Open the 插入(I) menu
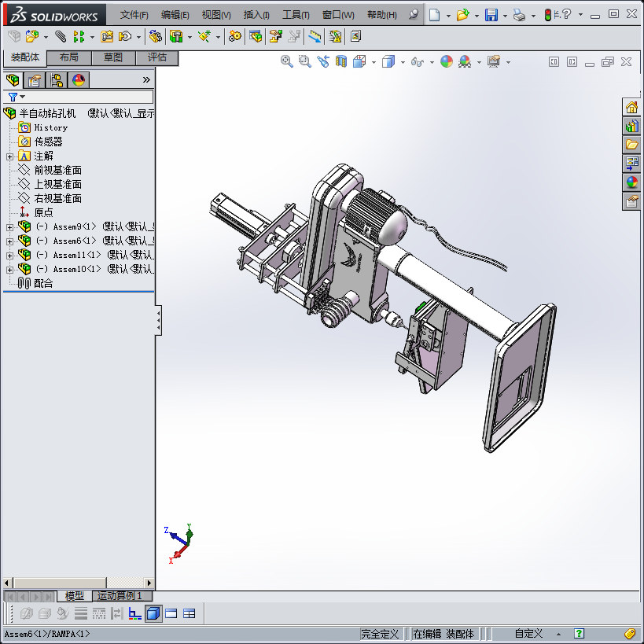Viewport: 644px width, 644px height. pos(256,15)
